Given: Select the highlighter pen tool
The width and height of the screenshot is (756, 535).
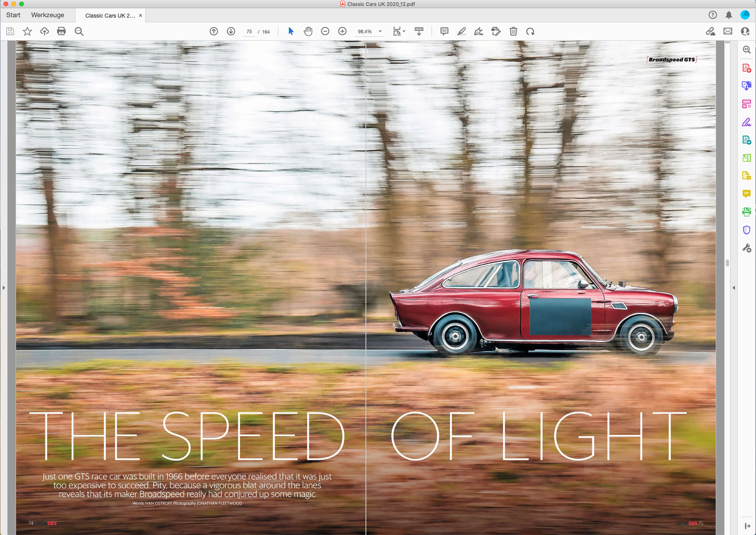Looking at the screenshot, I should pos(462,31).
